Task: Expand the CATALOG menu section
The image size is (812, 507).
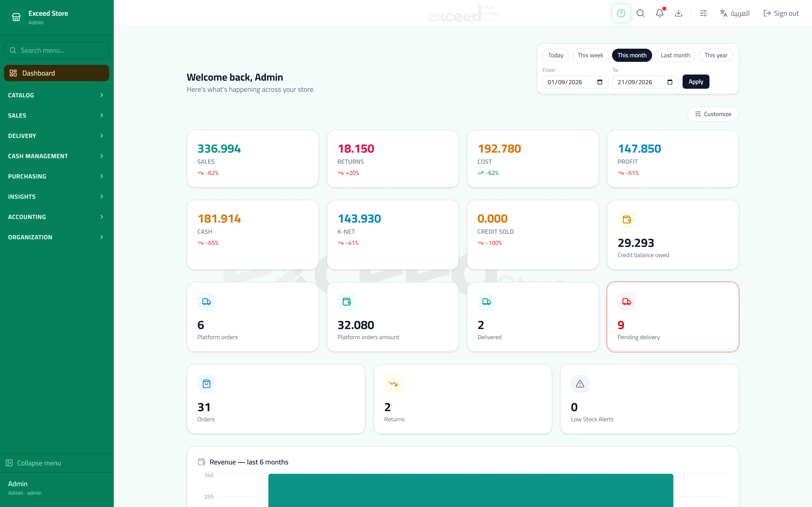Action: pos(56,95)
